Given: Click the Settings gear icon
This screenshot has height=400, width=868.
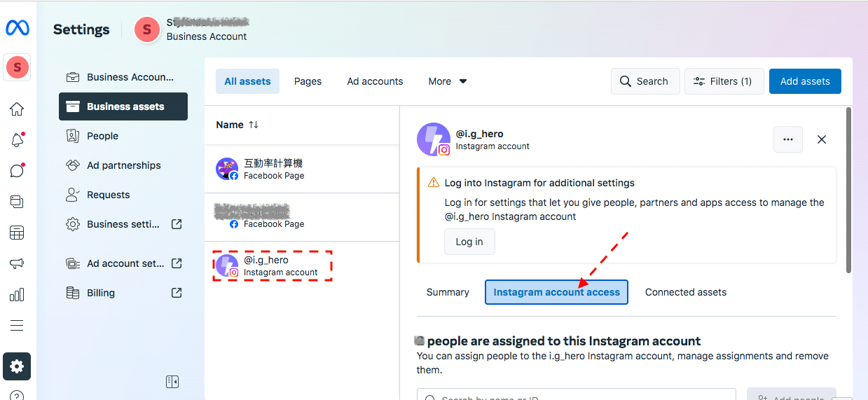Looking at the screenshot, I should (x=17, y=366).
